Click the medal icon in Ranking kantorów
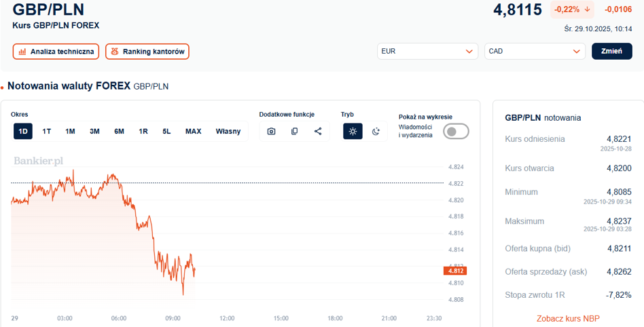This screenshot has height=327, width=644. click(115, 52)
